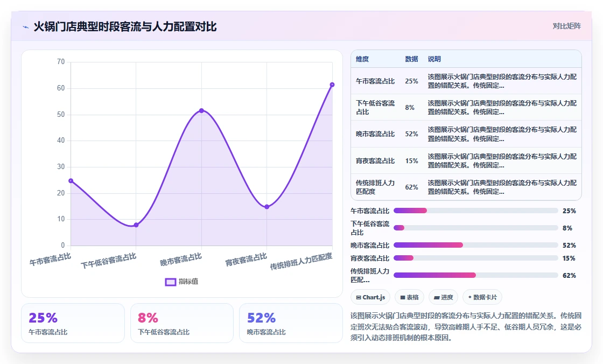
Task: Open the 表格 tag chip
Action: [x=409, y=297]
